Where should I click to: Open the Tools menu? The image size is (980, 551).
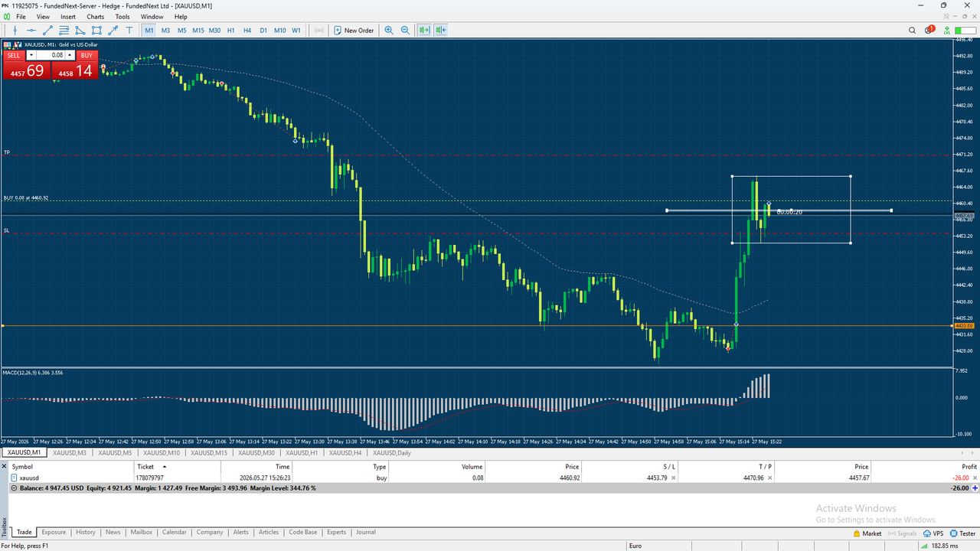click(122, 16)
